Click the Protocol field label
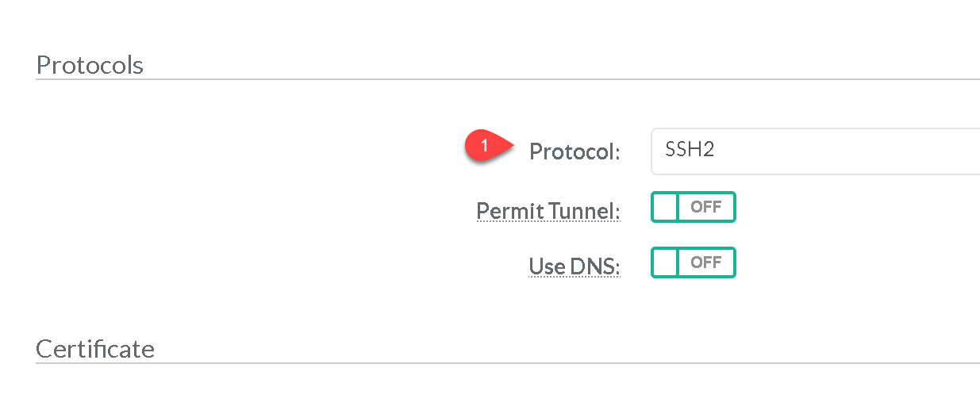Screen dimensions: 980x406 (x=574, y=151)
